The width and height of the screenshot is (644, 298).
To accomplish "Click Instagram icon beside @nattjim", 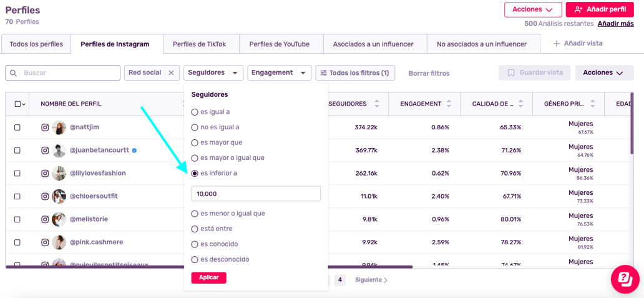I will 45,127.
